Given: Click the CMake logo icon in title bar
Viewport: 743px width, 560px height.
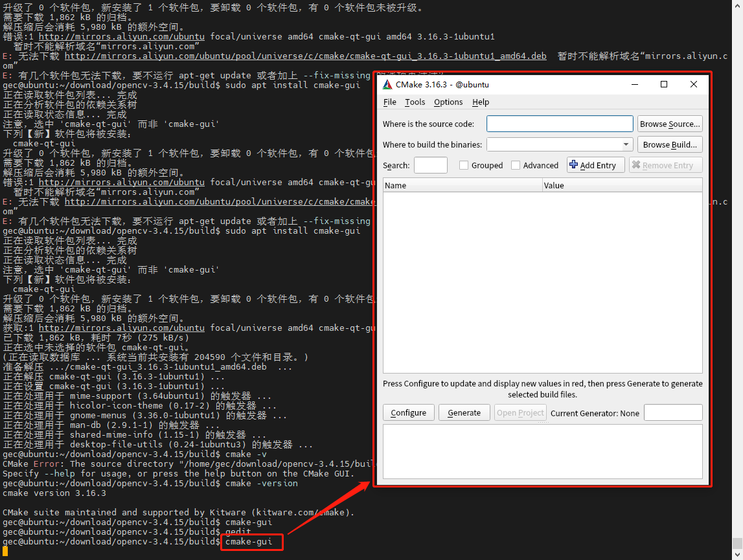Looking at the screenshot, I should click(x=387, y=85).
